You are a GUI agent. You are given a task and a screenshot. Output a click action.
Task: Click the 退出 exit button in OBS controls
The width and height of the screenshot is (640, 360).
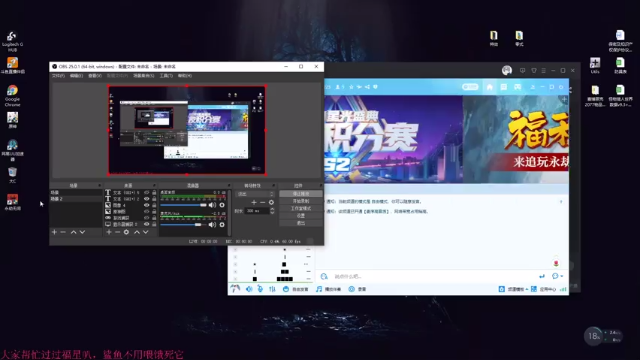[x=301, y=223]
